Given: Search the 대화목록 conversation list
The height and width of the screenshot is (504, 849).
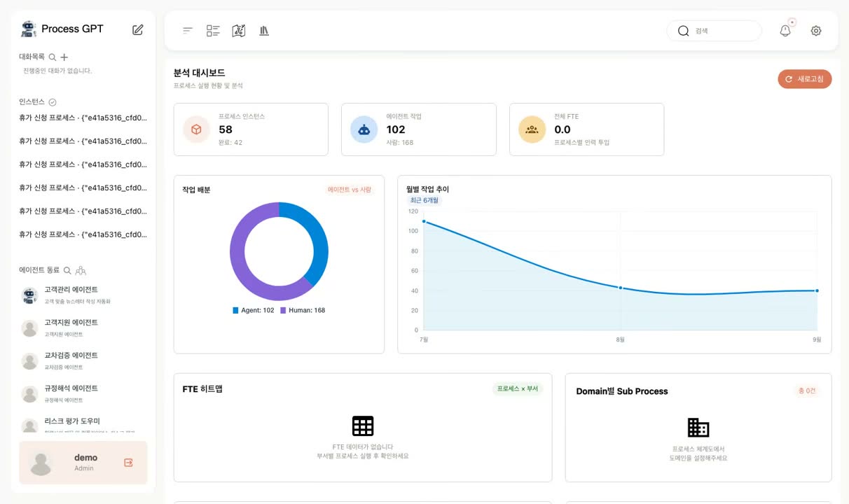Looking at the screenshot, I should (53, 57).
